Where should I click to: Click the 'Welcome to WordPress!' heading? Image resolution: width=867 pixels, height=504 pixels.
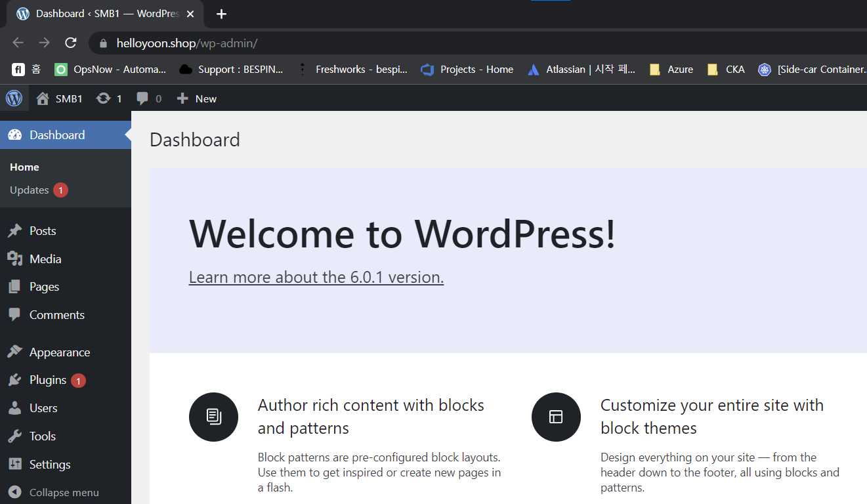[402, 233]
